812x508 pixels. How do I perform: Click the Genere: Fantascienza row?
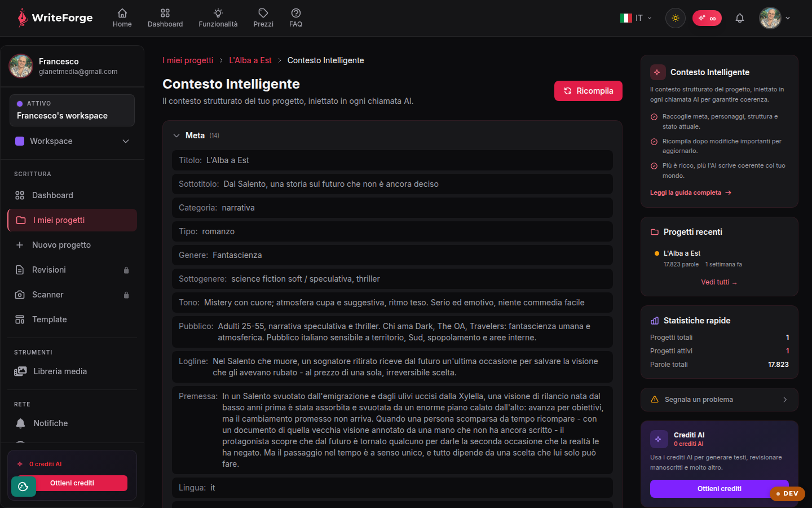392,255
